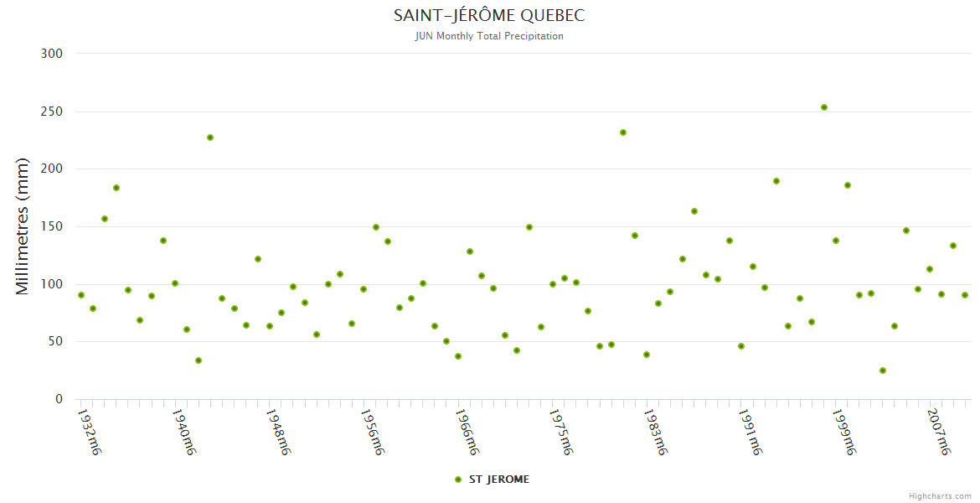Image resolution: width=980 pixels, height=503 pixels.
Task: Click the 1956m6 x-axis label
Action: pyautogui.click(x=372, y=432)
